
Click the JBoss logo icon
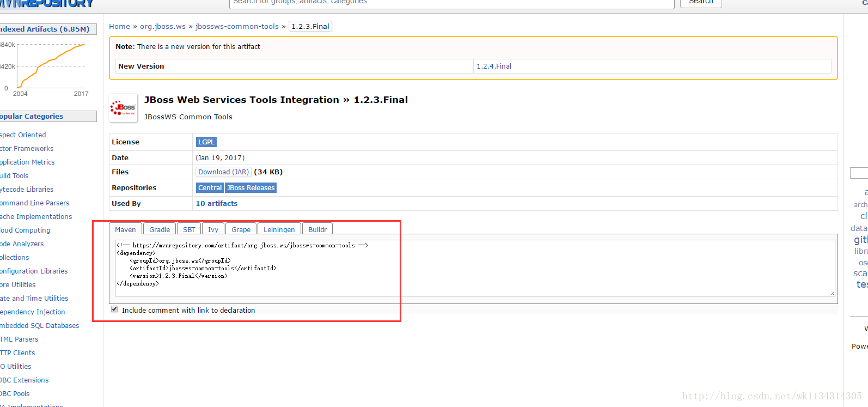coord(124,108)
